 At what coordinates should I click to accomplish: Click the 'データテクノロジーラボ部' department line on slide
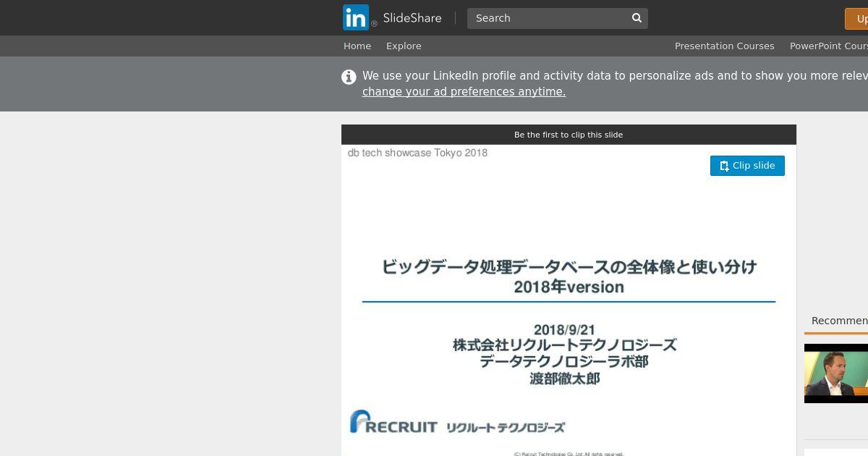564,362
